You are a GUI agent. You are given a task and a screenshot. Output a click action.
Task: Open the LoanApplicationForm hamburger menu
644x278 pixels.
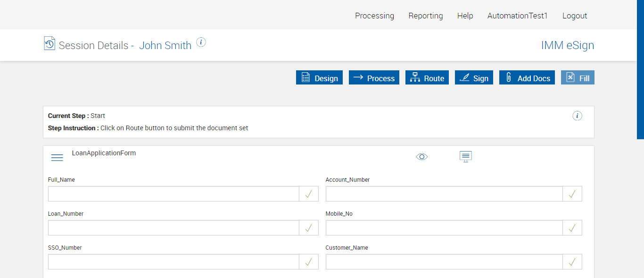pos(57,158)
